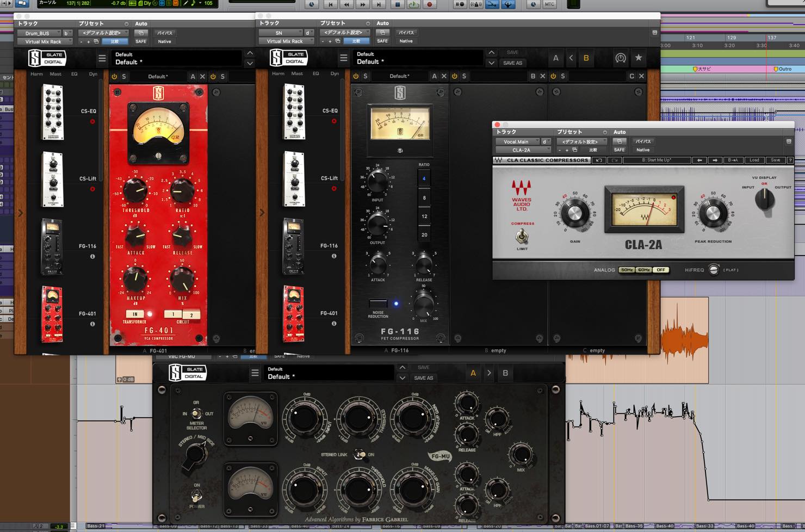Click the copy A to B arrow in FG-MU
805x532 pixels.
(489, 373)
